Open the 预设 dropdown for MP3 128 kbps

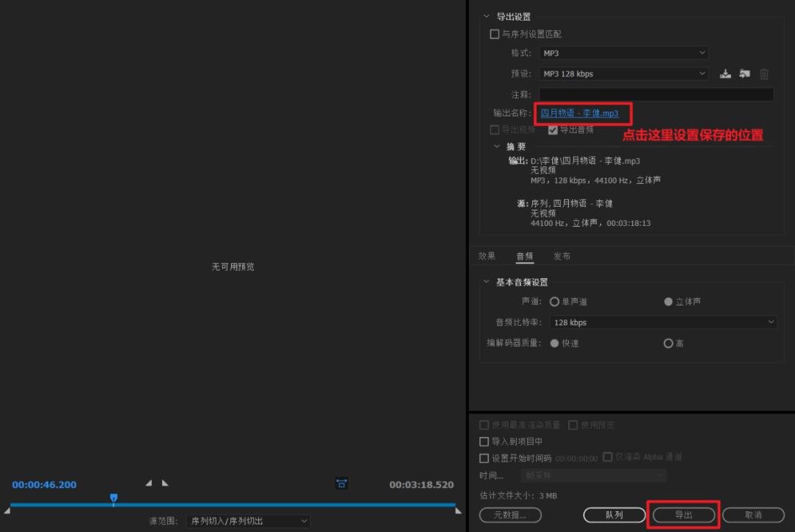622,74
